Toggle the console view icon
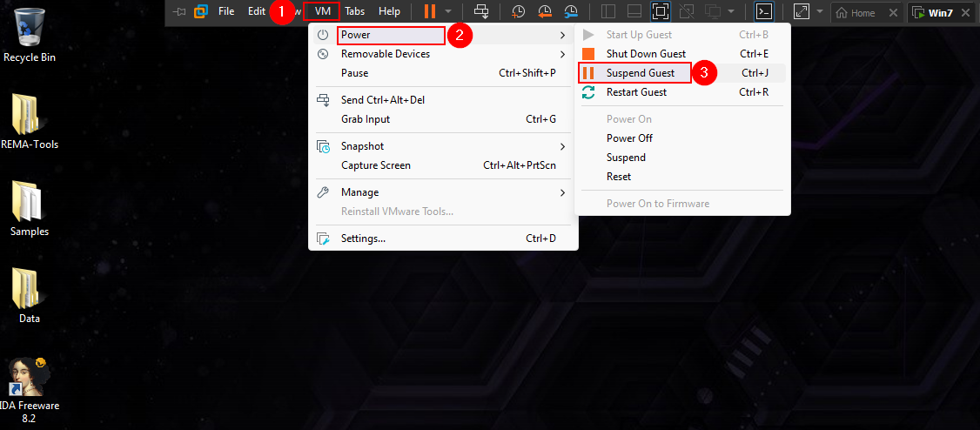 [764, 11]
